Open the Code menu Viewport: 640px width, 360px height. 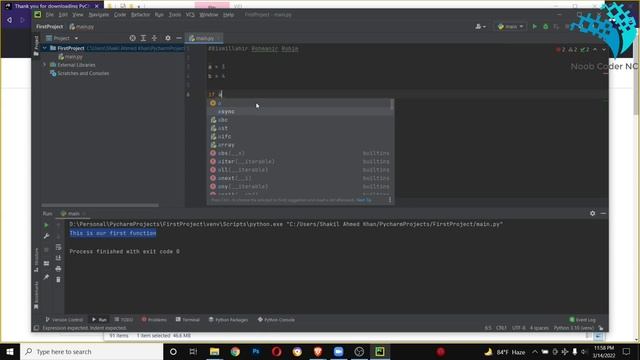(120, 15)
